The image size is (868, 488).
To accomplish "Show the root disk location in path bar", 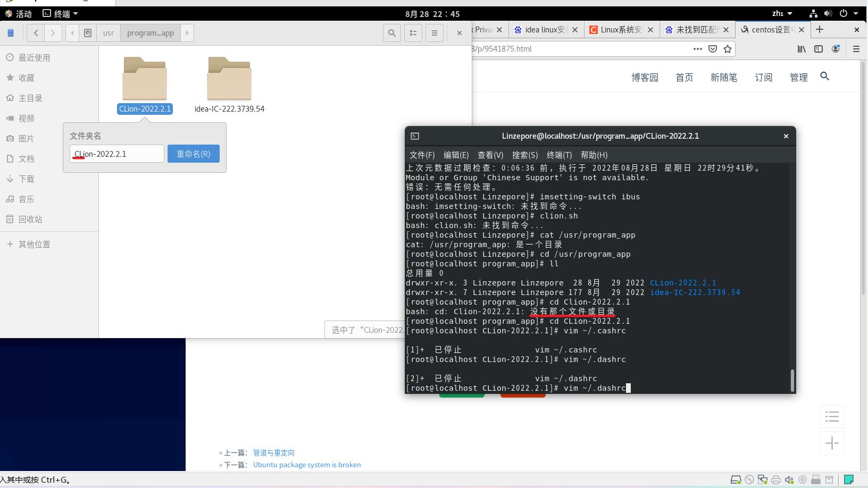I will pos(88,33).
